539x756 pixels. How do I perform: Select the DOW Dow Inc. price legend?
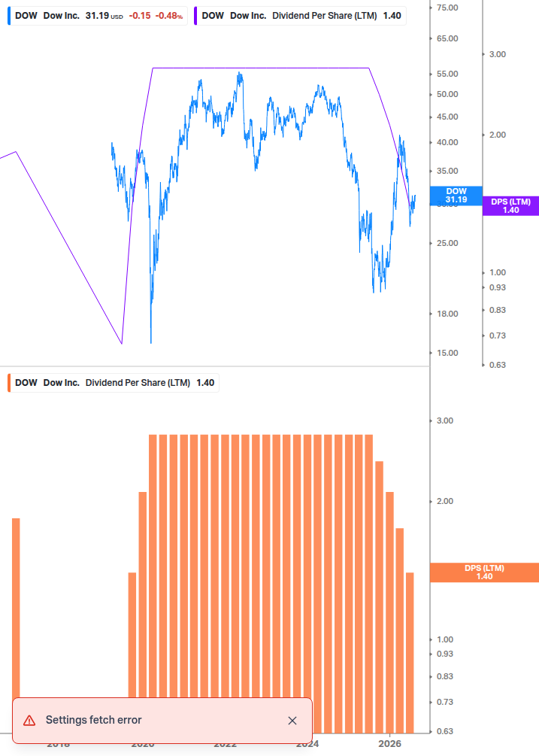[x=98, y=16]
